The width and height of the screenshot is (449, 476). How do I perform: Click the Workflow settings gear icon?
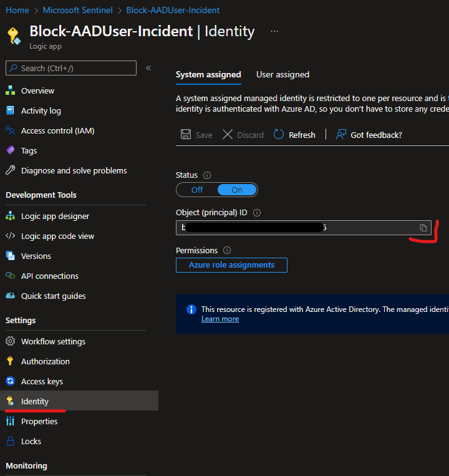pyautogui.click(x=11, y=341)
